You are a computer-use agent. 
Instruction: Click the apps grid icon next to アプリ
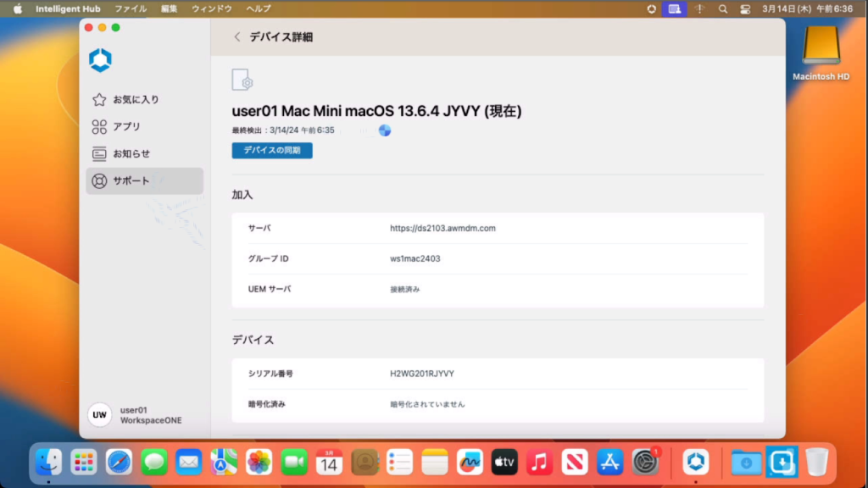[x=99, y=127]
